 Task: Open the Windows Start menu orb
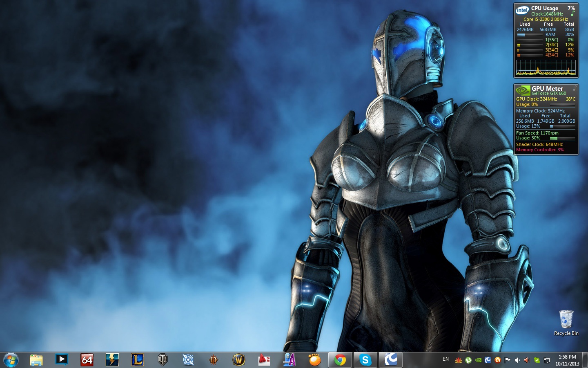[11, 360]
